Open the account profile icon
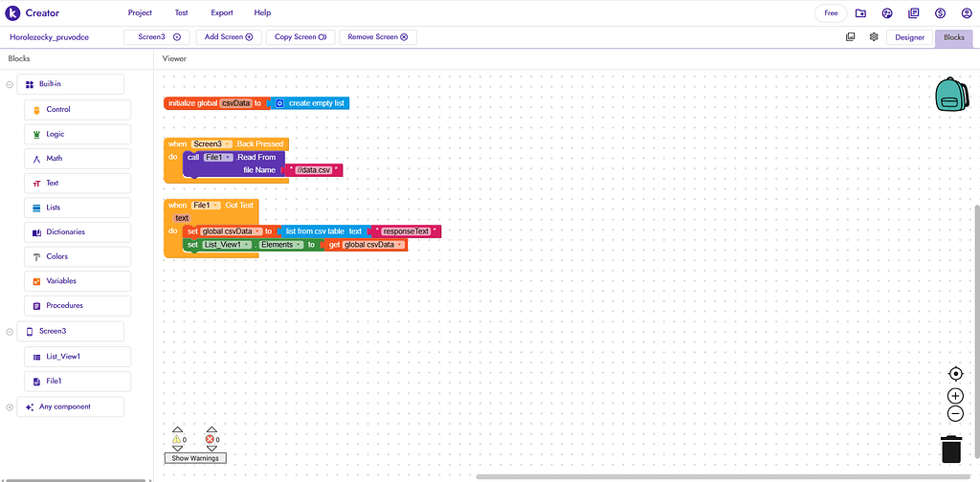 click(x=967, y=13)
